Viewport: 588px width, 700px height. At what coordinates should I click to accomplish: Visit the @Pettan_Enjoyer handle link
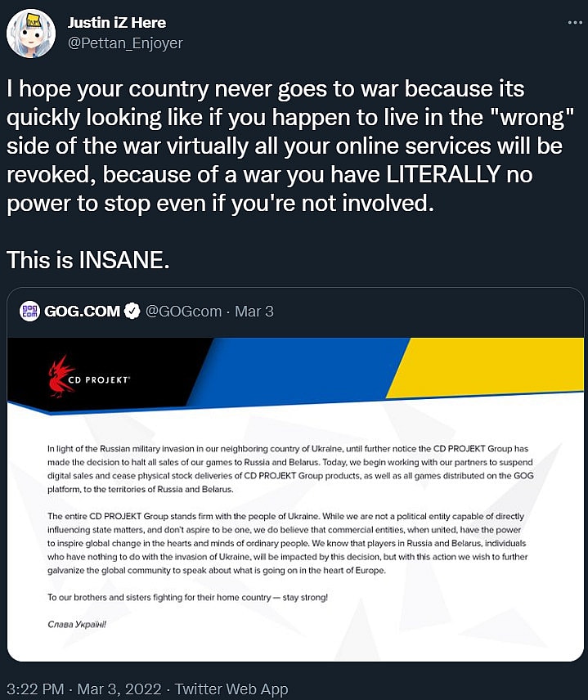click(x=124, y=43)
